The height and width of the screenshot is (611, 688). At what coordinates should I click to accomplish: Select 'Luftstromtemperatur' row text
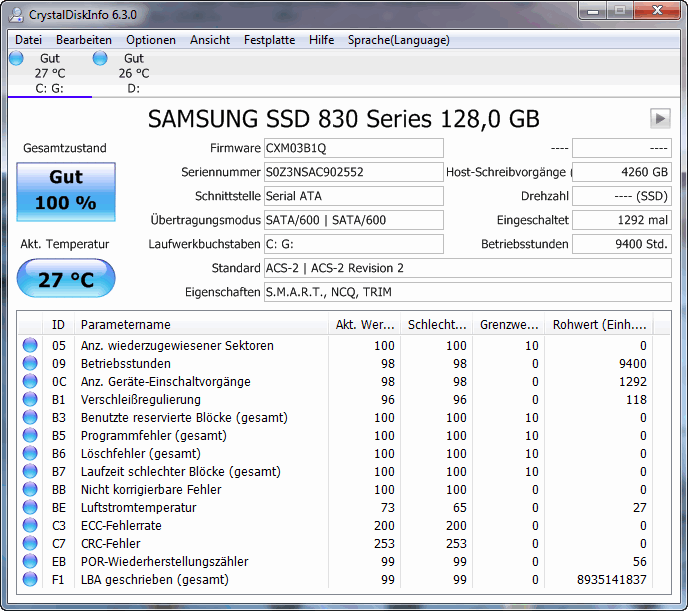(139, 507)
